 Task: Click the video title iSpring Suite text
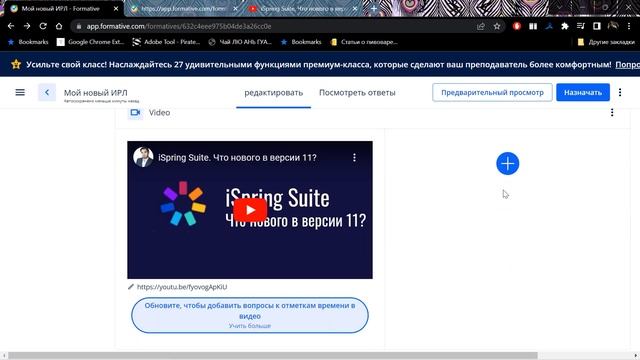click(237, 158)
